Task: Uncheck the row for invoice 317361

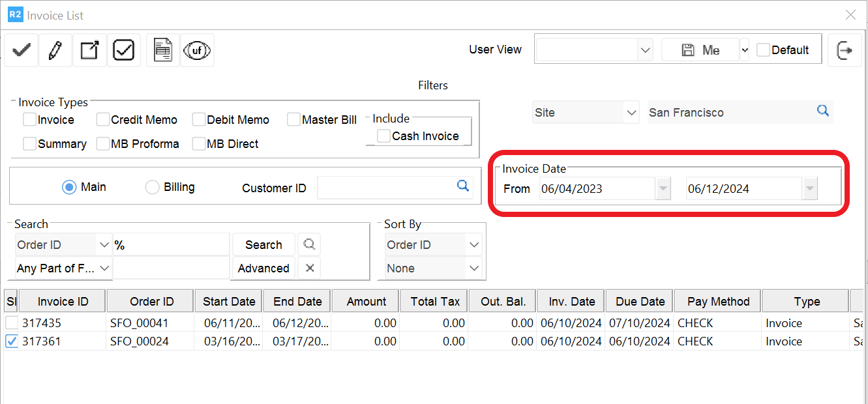Action: tap(12, 341)
